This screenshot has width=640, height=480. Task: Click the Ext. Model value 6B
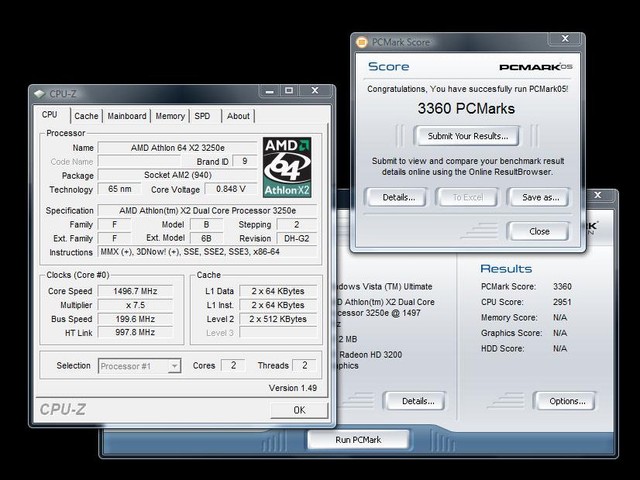point(206,238)
